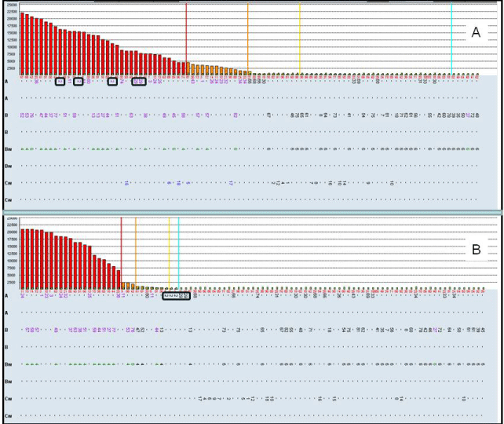Click the yellow threshold line in panel B
This screenshot has height=424, width=504.
click(169, 253)
